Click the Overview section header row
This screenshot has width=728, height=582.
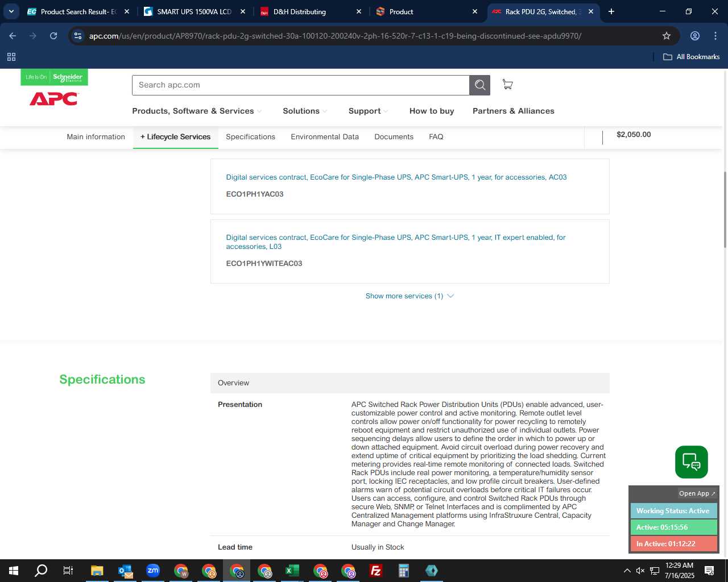point(409,383)
